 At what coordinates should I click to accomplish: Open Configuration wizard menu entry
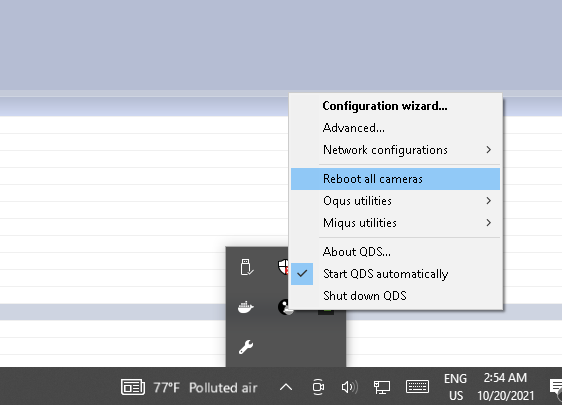395,106
